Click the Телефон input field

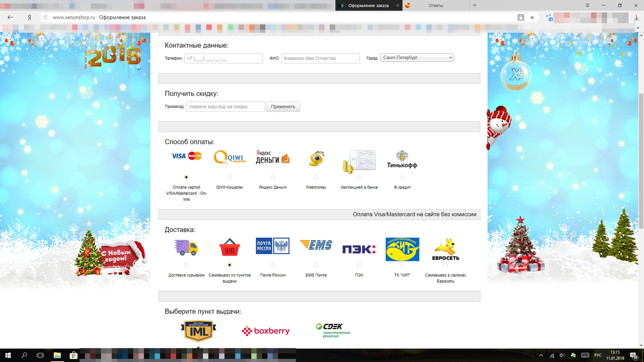click(x=223, y=58)
